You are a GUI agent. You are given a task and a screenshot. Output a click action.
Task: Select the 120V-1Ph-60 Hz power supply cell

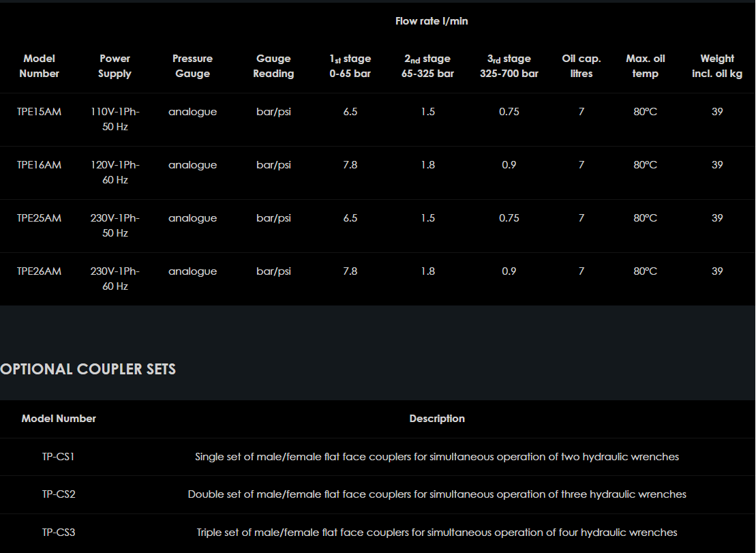pyautogui.click(x=115, y=173)
